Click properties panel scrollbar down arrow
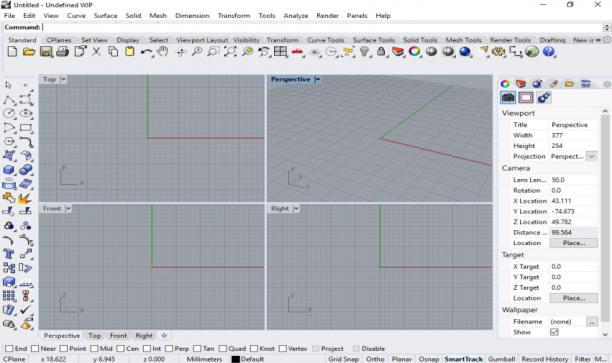 [605, 335]
